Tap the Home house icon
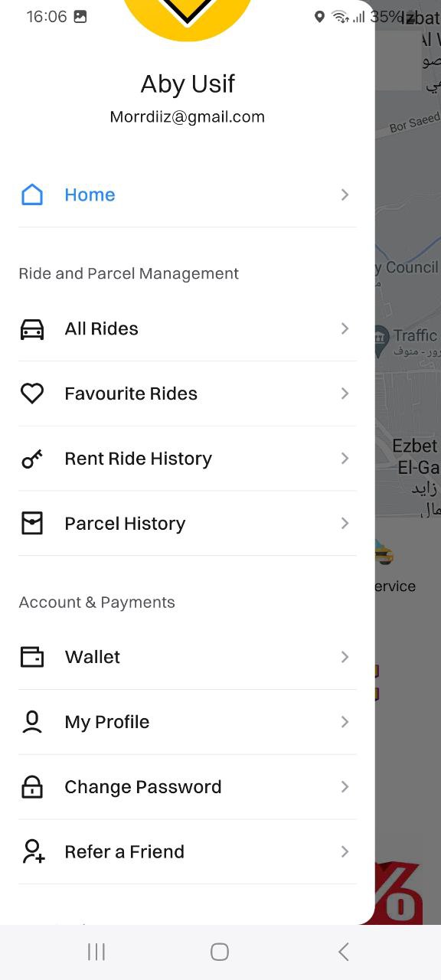This screenshot has width=441, height=980. 32,194
